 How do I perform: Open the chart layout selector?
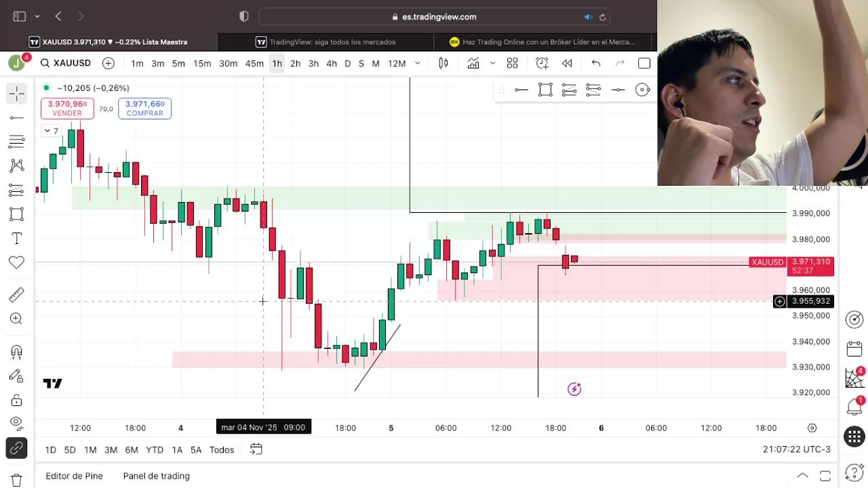(644, 64)
